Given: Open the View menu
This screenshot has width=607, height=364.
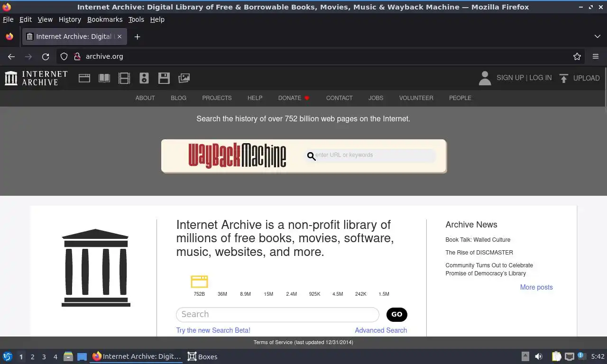Looking at the screenshot, I should pos(45,19).
